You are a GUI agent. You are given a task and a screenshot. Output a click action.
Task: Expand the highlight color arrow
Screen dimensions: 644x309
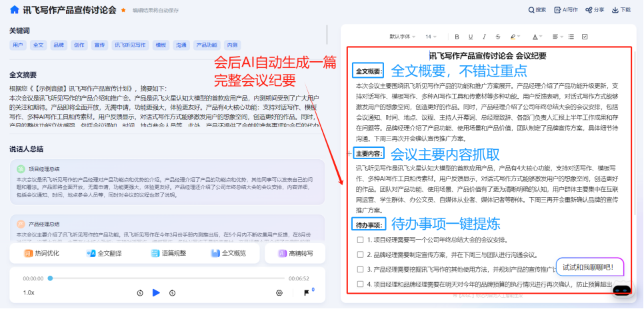519,37
